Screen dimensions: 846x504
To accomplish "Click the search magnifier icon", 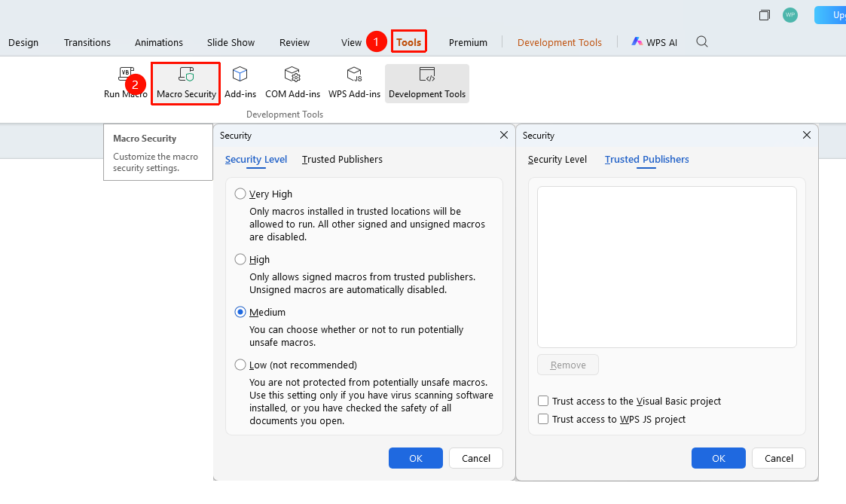I will point(702,41).
